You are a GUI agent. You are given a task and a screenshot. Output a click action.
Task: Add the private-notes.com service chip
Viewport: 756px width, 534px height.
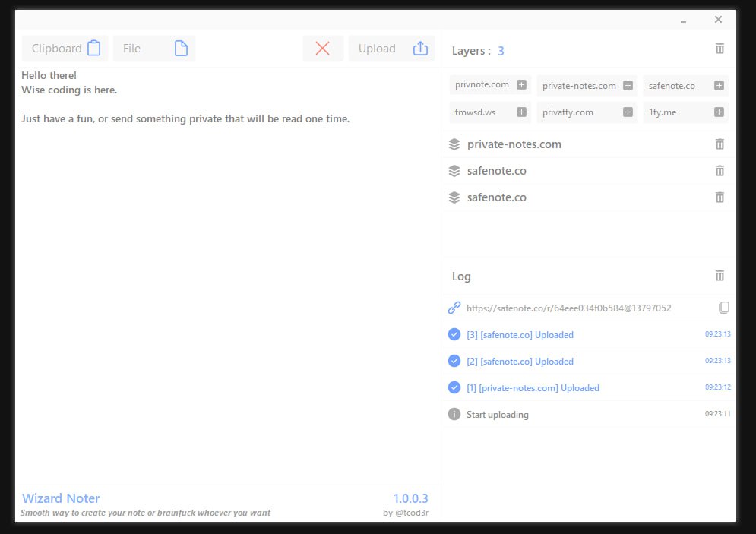628,85
